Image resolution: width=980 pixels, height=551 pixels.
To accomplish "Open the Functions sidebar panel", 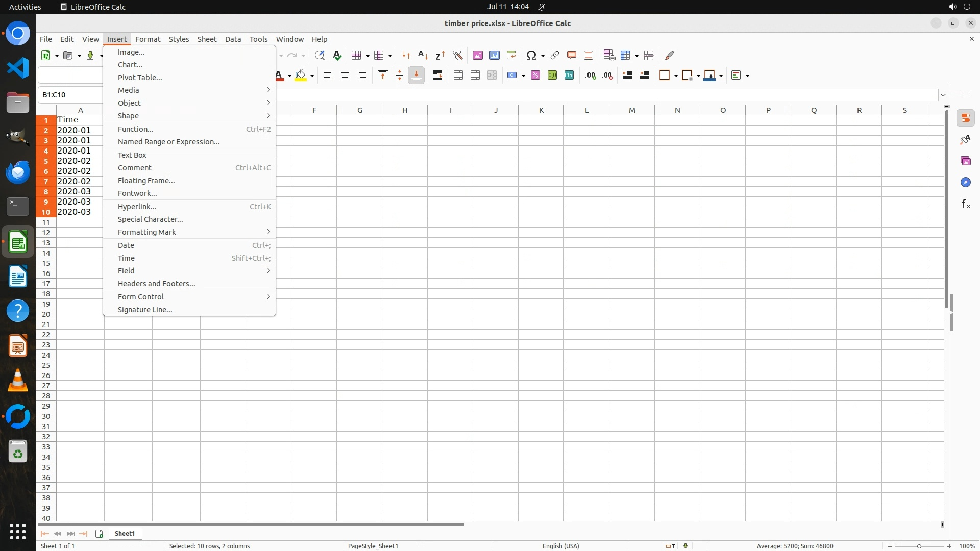I will click(x=965, y=204).
